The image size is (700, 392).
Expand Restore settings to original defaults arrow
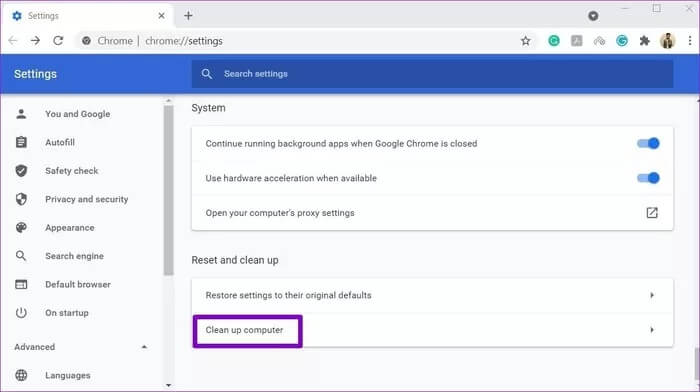point(652,295)
